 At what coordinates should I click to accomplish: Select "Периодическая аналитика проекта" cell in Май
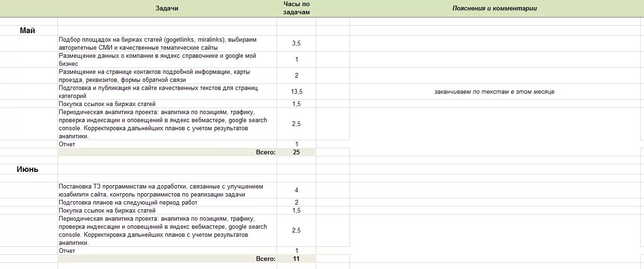[167, 124]
